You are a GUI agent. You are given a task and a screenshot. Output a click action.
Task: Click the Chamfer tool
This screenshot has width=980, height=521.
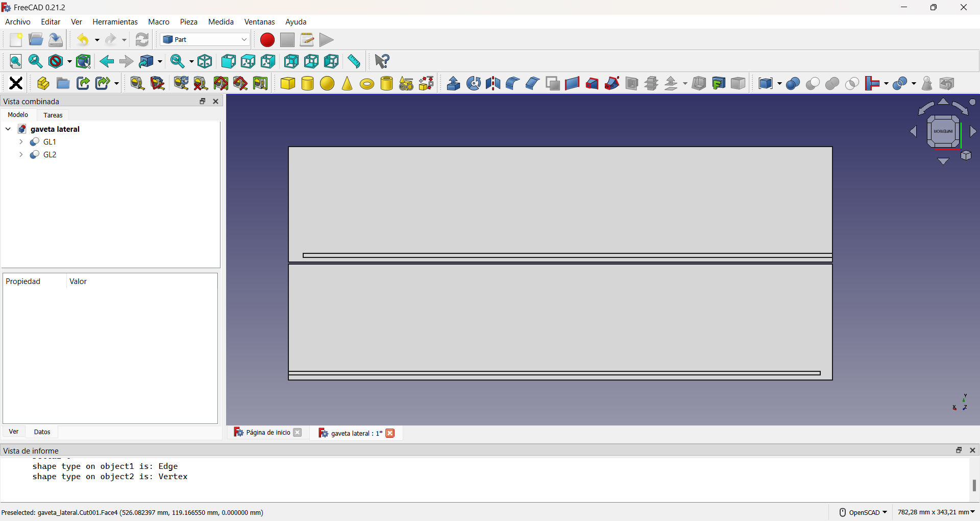click(x=532, y=83)
